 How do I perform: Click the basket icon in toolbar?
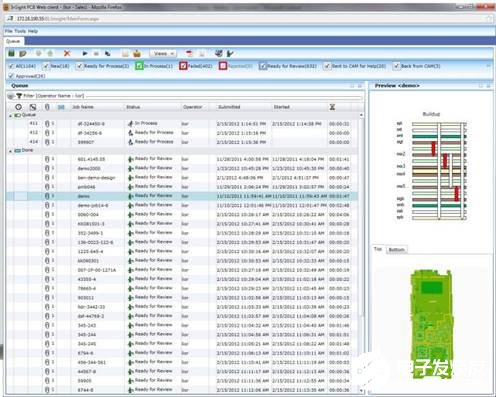137,53
